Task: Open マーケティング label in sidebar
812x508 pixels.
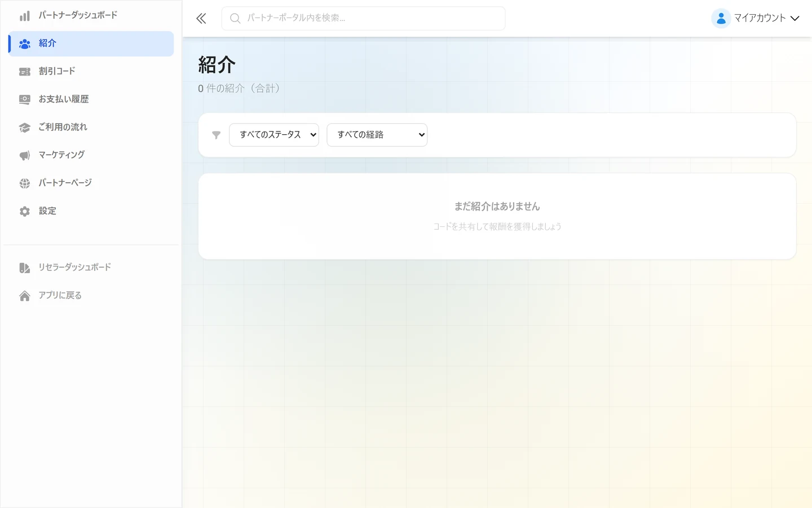Action: tap(61, 155)
